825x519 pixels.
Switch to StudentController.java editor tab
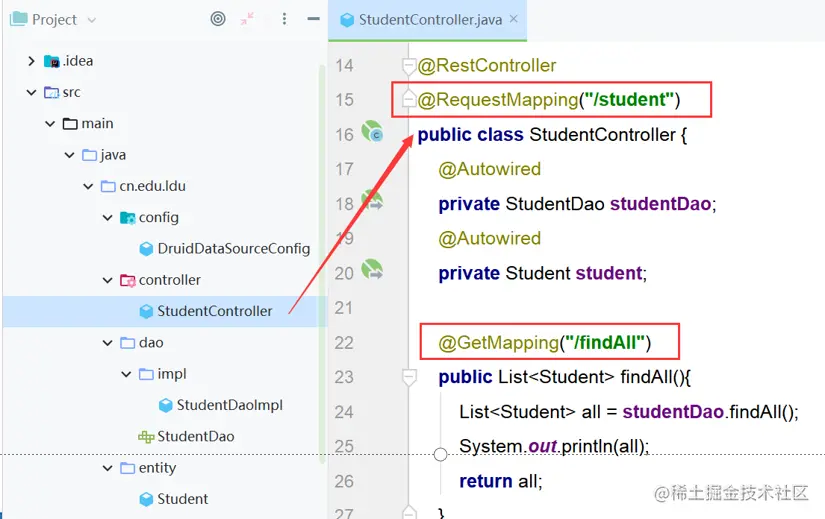click(x=427, y=20)
